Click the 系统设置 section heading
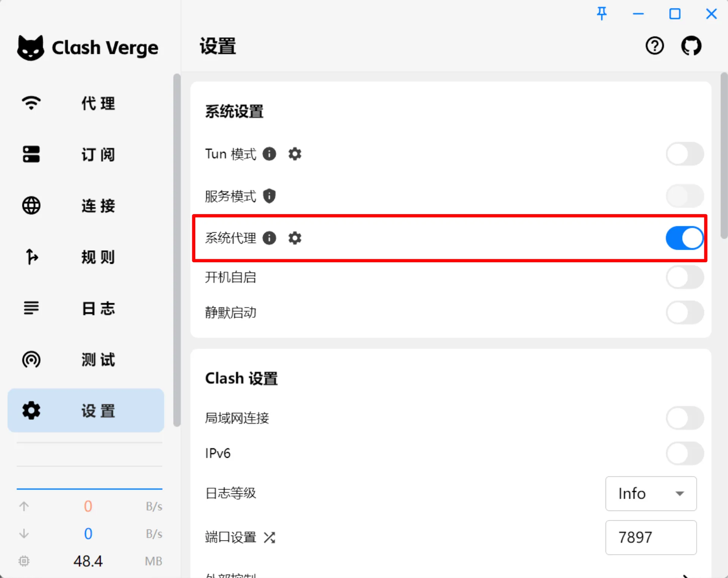This screenshot has width=728, height=578. [234, 111]
